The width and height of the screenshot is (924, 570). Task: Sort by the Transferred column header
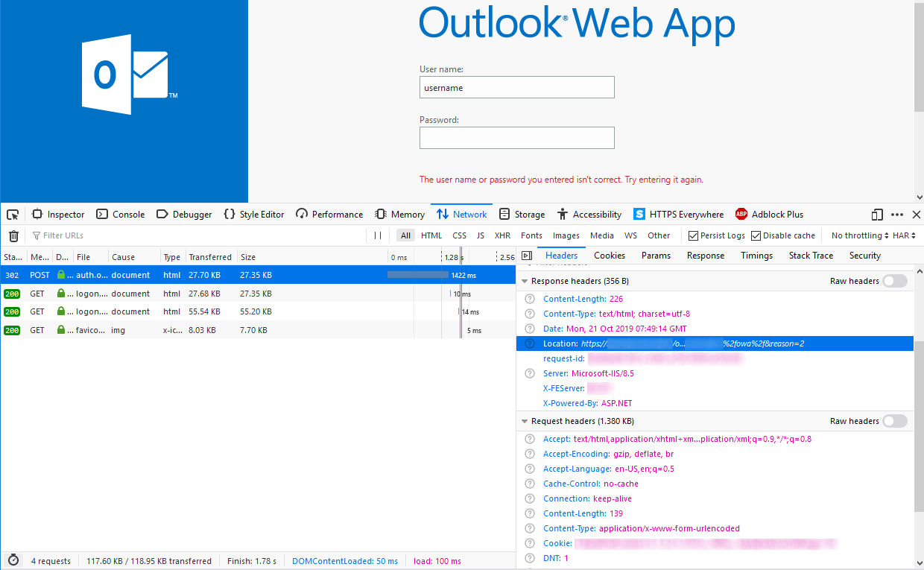click(x=210, y=257)
